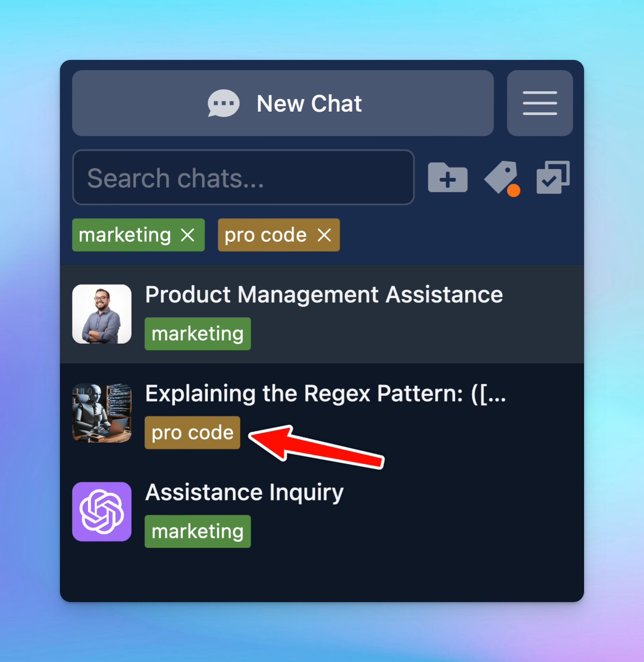Click the robot avatar on the Regex chat

pyautogui.click(x=102, y=413)
